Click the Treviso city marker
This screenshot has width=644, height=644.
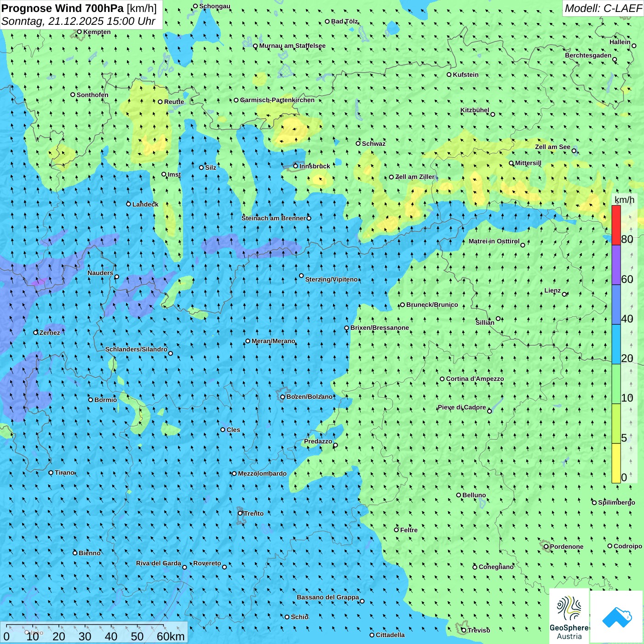(464, 630)
